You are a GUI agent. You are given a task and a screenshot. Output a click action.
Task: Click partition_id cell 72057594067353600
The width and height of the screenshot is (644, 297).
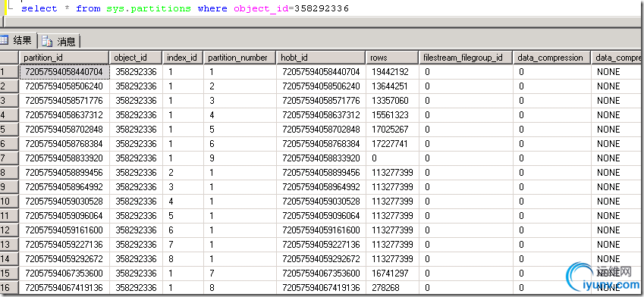(64, 274)
